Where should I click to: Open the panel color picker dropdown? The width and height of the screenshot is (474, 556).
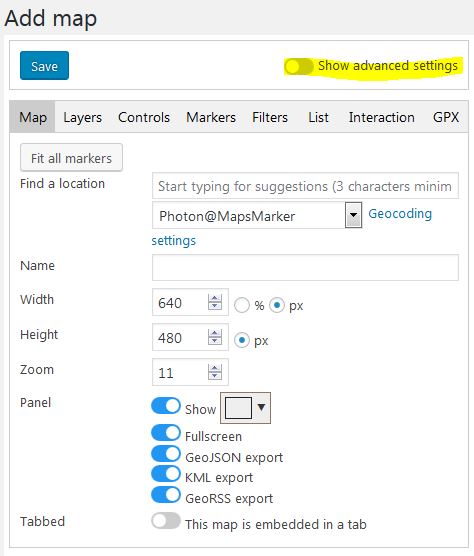(x=245, y=408)
